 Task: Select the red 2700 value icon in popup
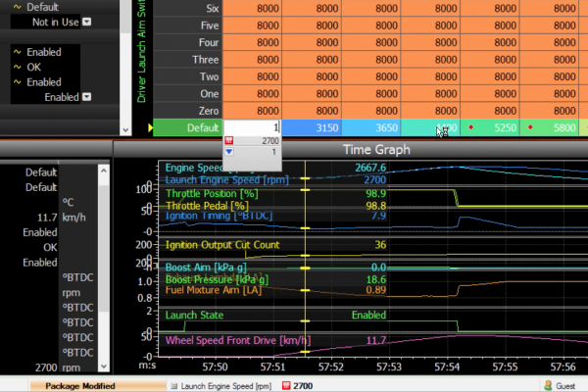click(x=229, y=141)
